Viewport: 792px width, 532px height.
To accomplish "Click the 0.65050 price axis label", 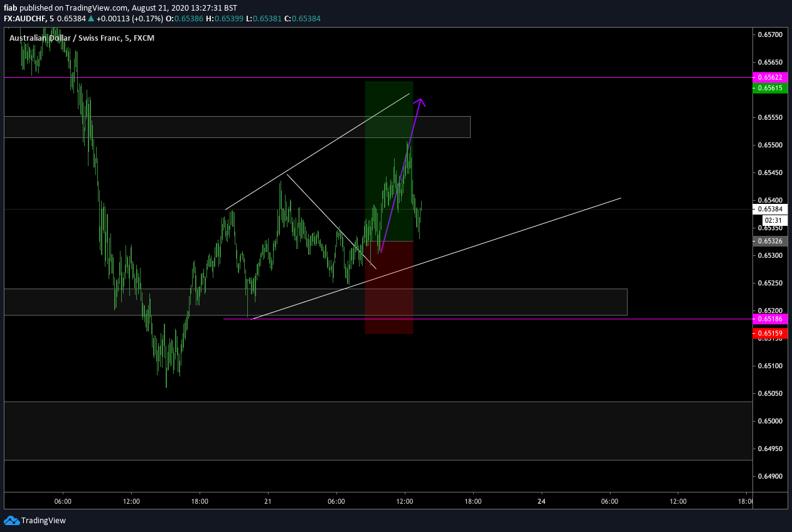I will tap(769, 393).
